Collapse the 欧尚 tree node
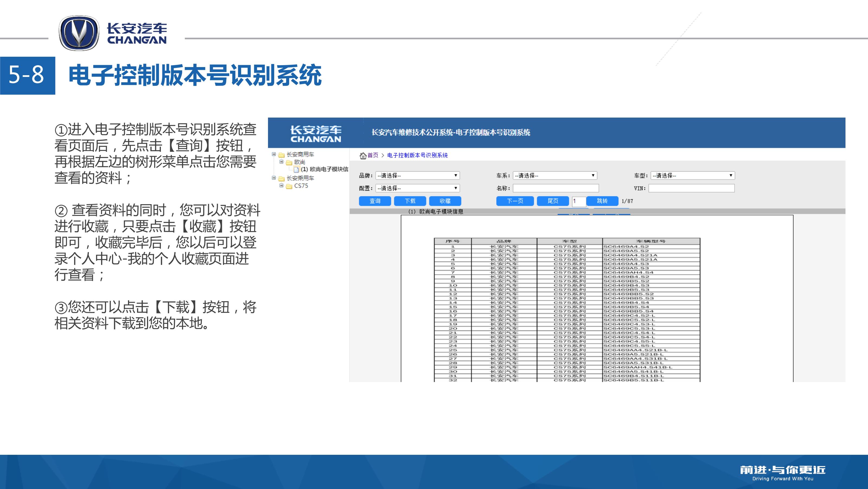868x489 pixels. (281, 162)
